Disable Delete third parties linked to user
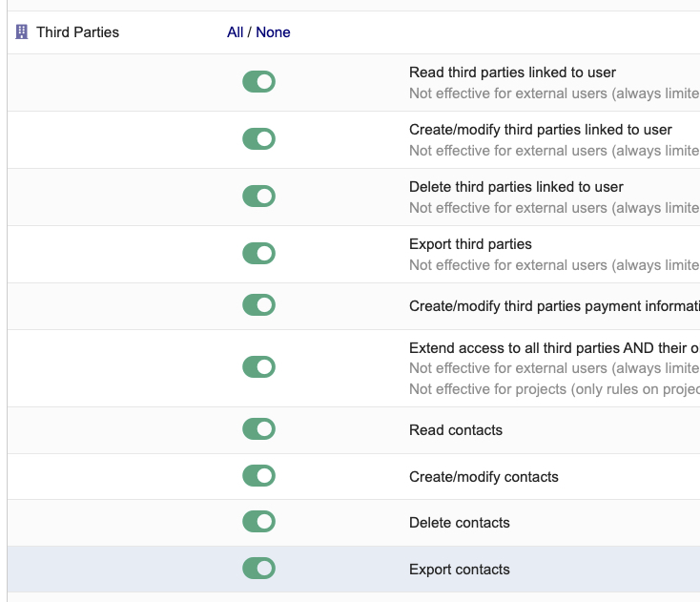Image resolution: width=700 pixels, height=602 pixels. pyautogui.click(x=259, y=196)
